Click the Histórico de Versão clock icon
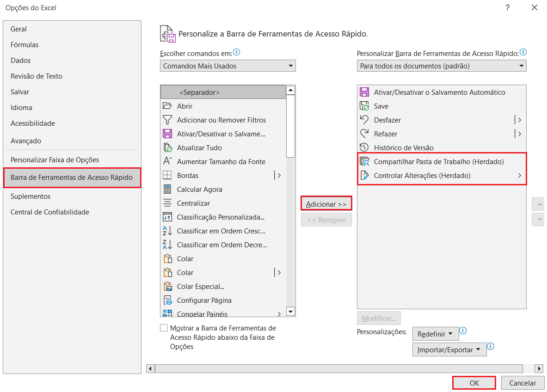The height and width of the screenshot is (392, 547). point(364,147)
